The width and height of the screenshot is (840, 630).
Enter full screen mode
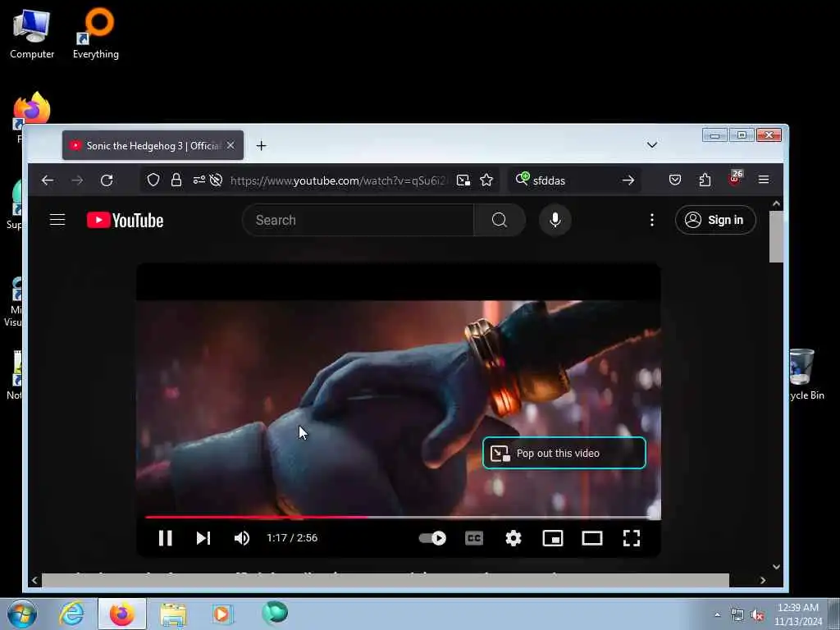click(632, 538)
